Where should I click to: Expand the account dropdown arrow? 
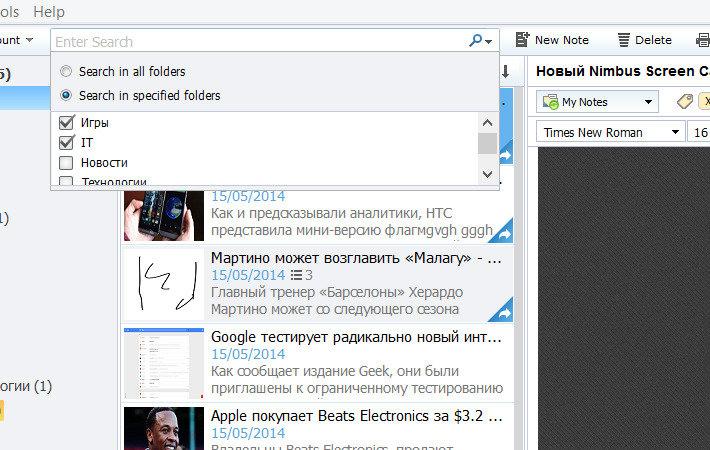tap(29, 40)
